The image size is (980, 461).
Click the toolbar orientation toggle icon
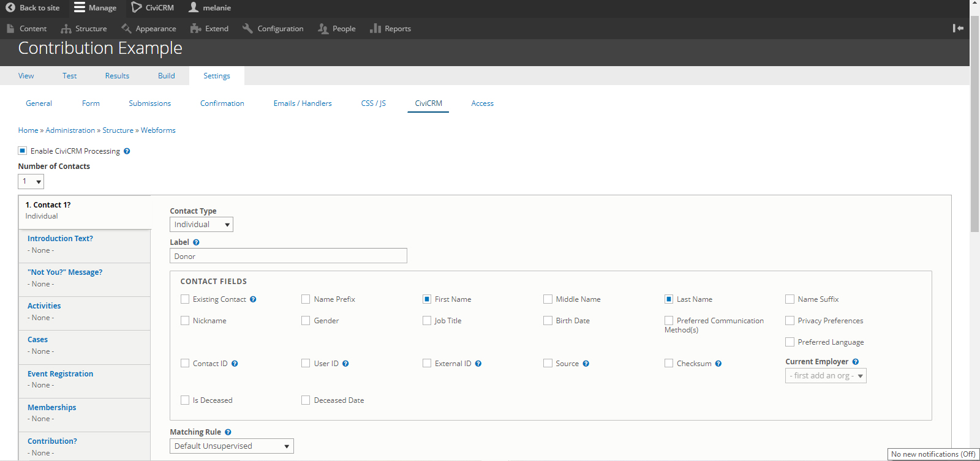pyautogui.click(x=959, y=28)
